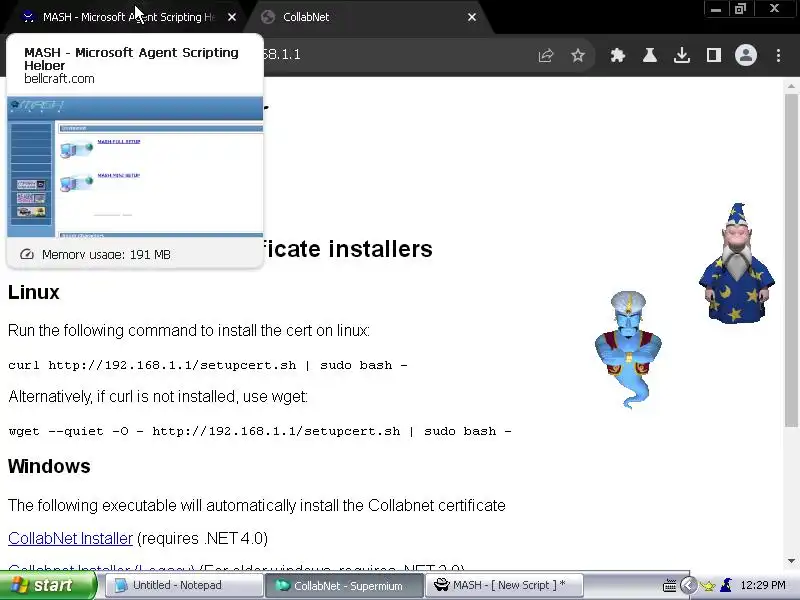This screenshot has width=800, height=600.
Task: Click the bellcraft.com domain in tab preview
Action: click(x=59, y=79)
